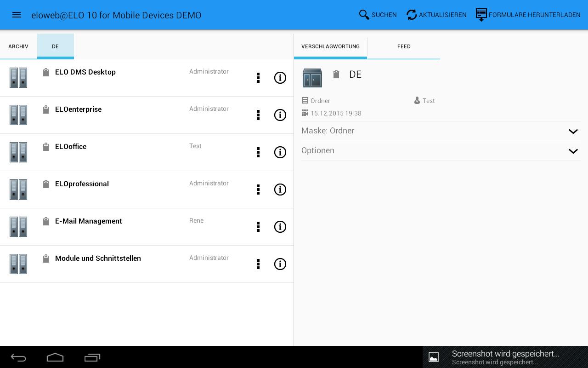Select the DE tab
The height and width of the screenshot is (368, 588).
56,46
